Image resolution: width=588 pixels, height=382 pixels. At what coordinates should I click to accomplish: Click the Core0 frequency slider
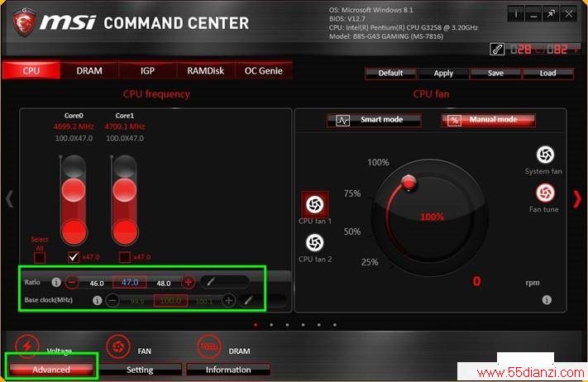click(74, 201)
